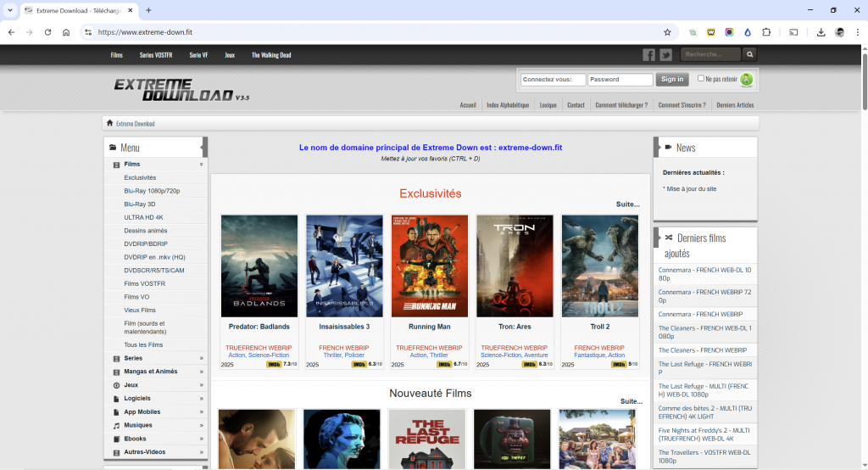Open Blu-Ray 3D films category

point(140,204)
